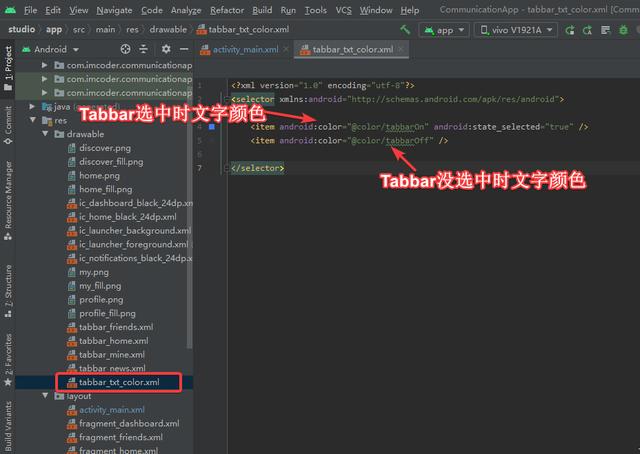Hide the Project panel with the minus icon
640x454 pixels.
coord(184,49)
